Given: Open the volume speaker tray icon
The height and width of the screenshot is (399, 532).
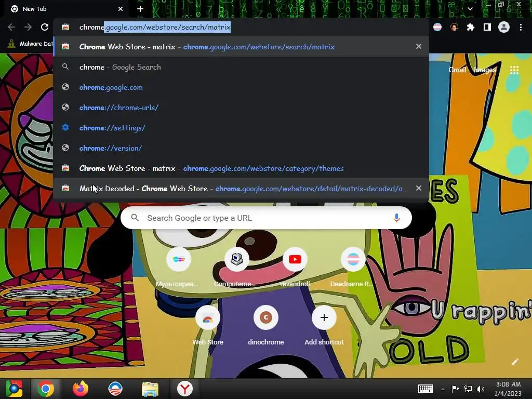Looking at the screenshot, I should coord(481,389).
